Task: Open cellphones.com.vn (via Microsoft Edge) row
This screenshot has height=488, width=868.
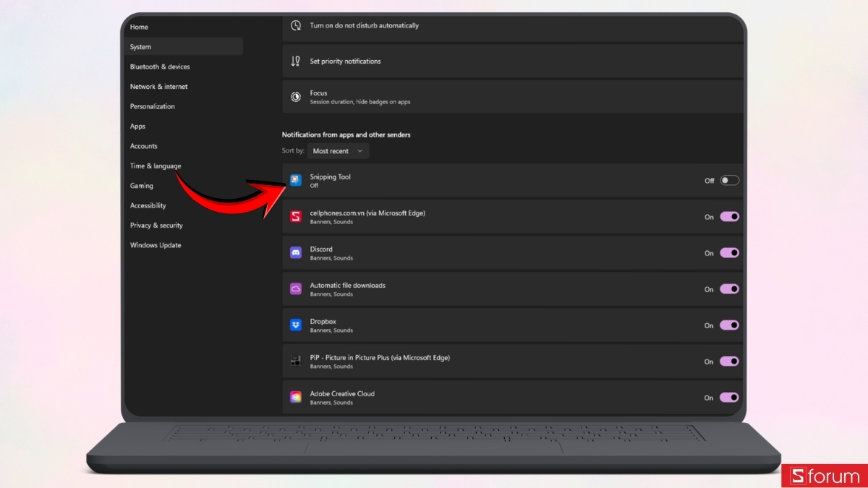Action: [x=513, y=216]
